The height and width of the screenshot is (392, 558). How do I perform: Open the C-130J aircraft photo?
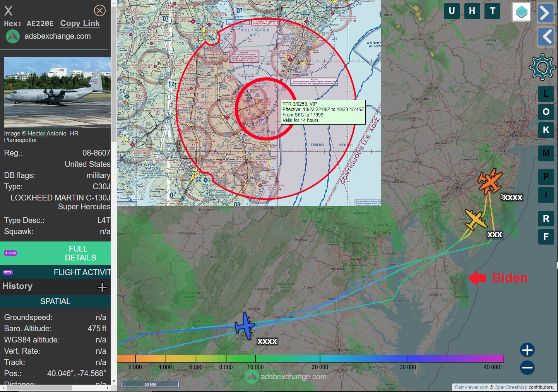[57, 92]
